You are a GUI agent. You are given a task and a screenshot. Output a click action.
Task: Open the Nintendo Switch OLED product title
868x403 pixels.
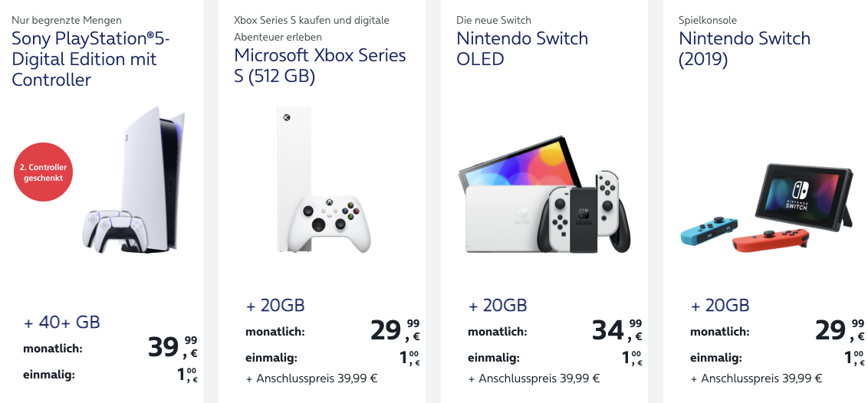[521, 48]
